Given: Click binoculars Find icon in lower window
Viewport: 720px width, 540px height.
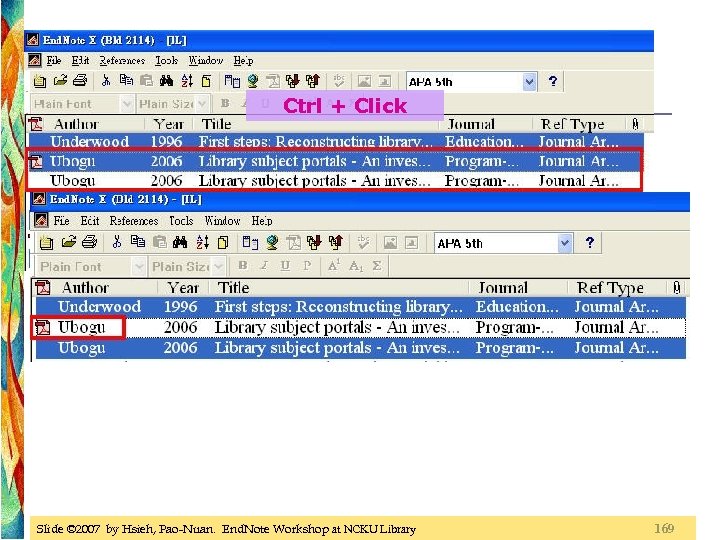Looking at the screenshot, I should point(180,242).
